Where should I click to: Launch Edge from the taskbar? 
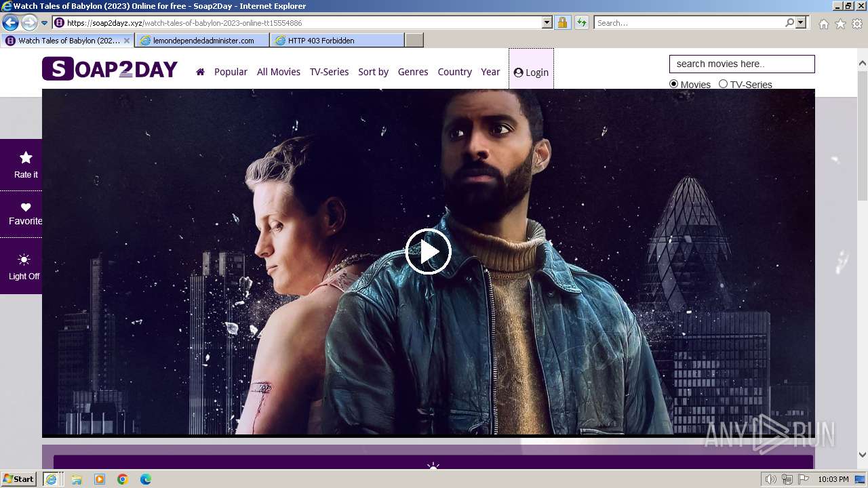pyautogui.click(x=146, y=479)
